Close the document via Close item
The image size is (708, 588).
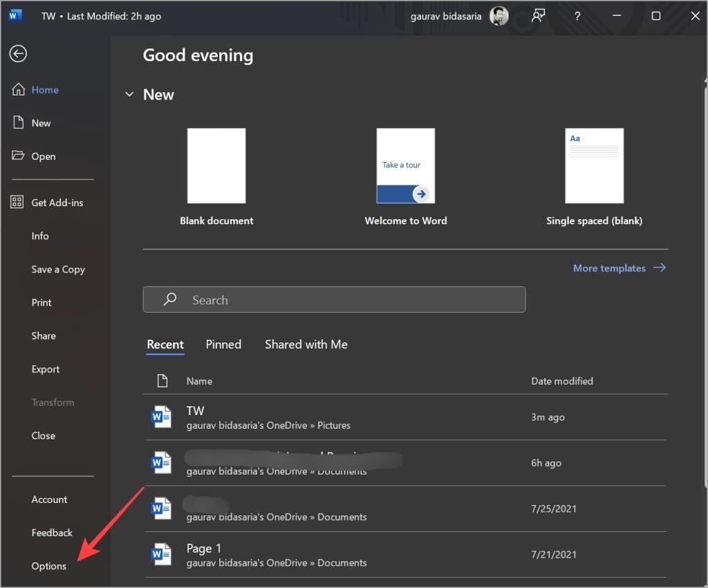pos(44,435)
